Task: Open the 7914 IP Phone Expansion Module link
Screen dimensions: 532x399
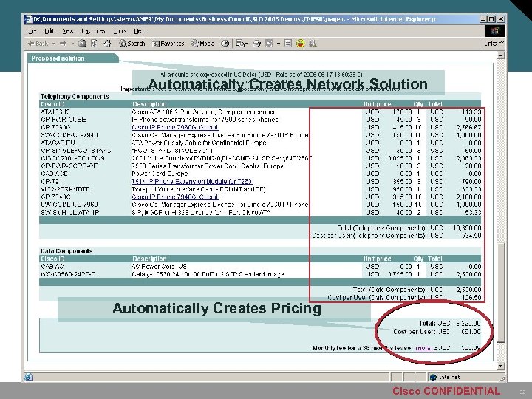Action: click(x=192, y=182)
